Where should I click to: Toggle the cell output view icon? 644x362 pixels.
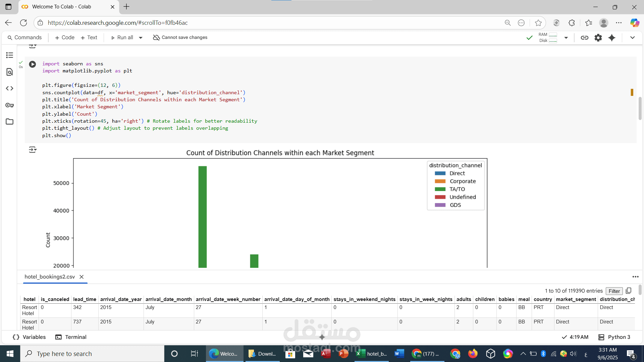(33, 150)
